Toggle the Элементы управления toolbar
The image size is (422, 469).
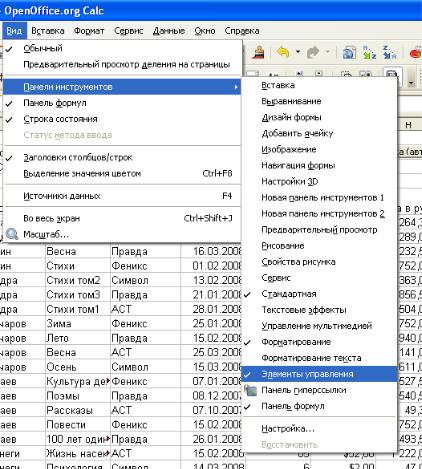(x=319, y=374)
